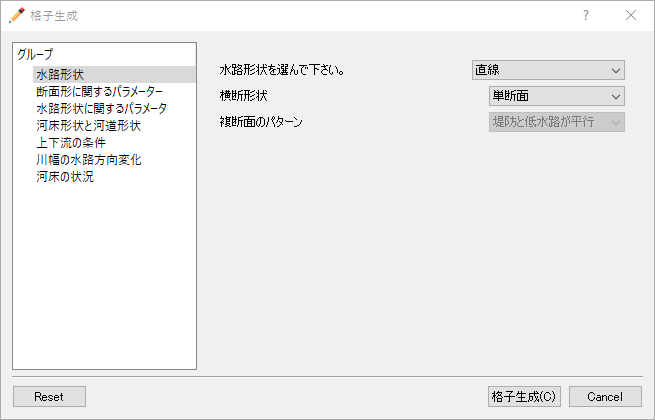Screen dimensions: 655x420
Task: Close the 格子生成 dialog
Action: [631, 15]
